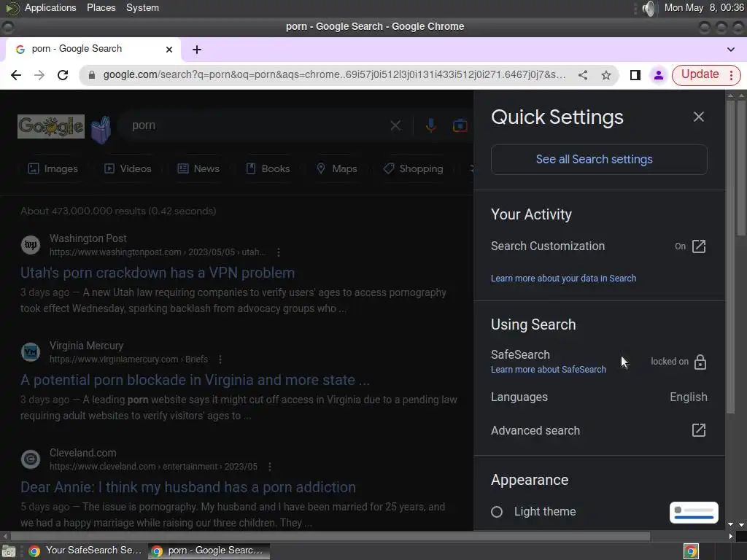Select the Light theme radio button

tap(496, 512)
